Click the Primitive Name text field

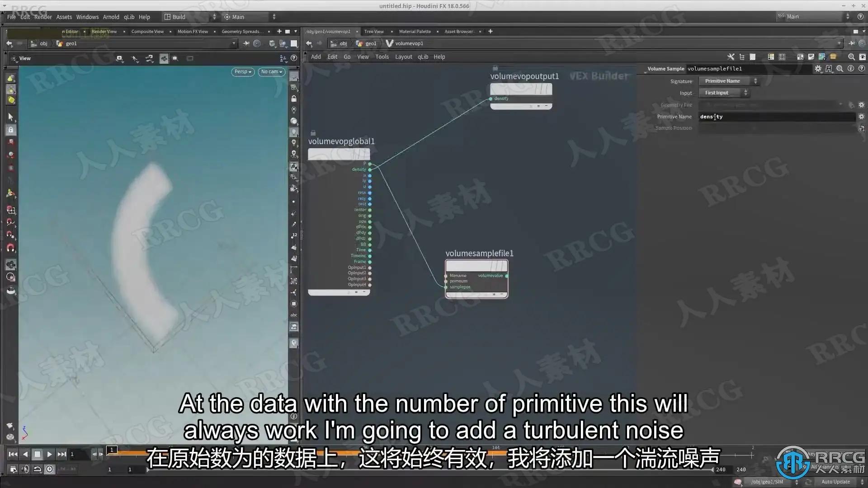click(x=777, y=117)
